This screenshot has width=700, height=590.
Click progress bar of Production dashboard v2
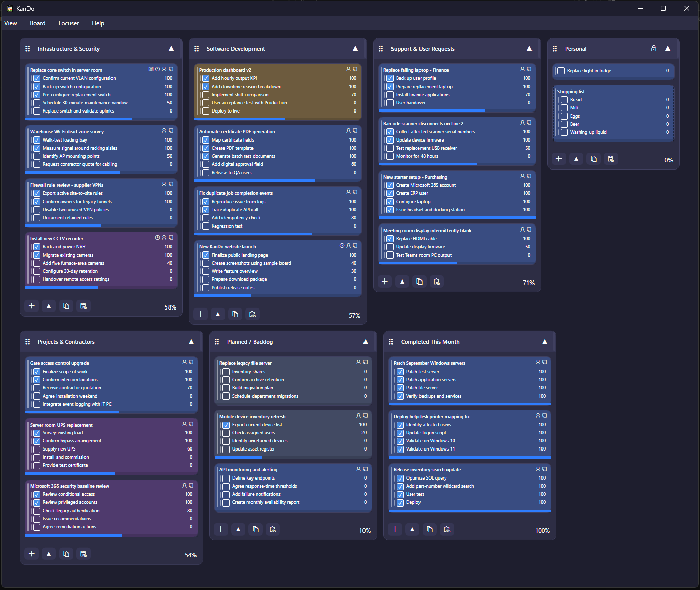point(278,119)
